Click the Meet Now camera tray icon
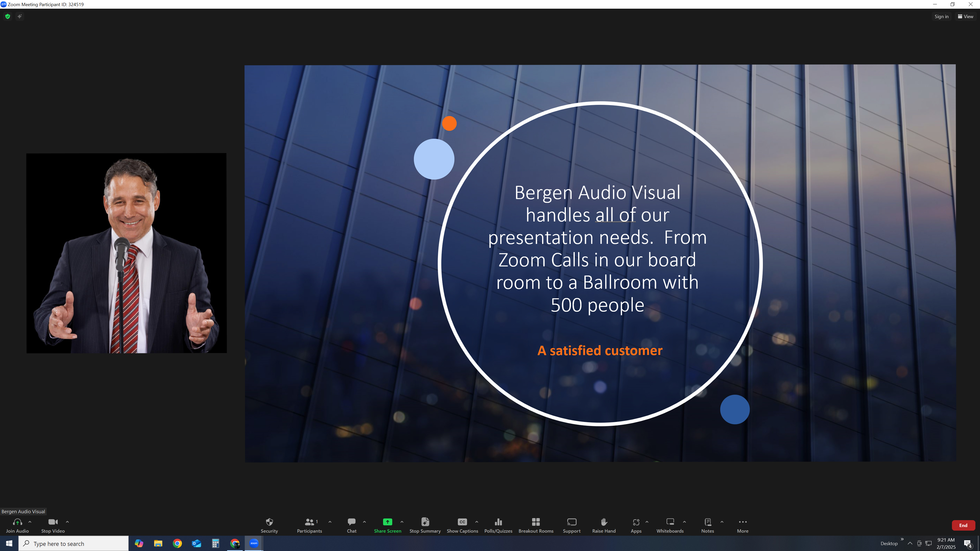The width and height of the screenshot is (980, 551). pyautogui.click(x=919, y=543)
